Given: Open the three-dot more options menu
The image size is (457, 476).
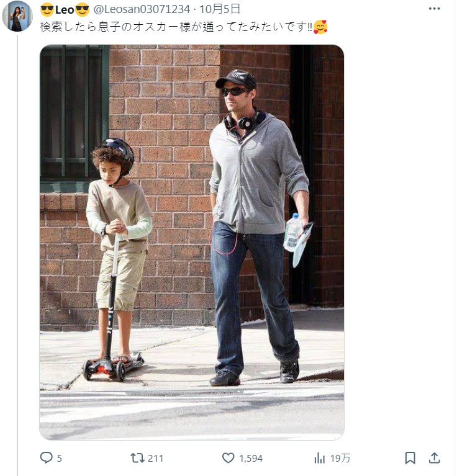Looking at the screenshot, I should click(x=434, y=9).
